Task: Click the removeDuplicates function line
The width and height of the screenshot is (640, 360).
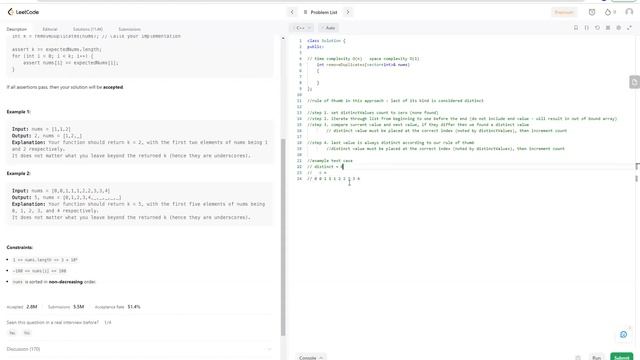Action: pos(363,64)
